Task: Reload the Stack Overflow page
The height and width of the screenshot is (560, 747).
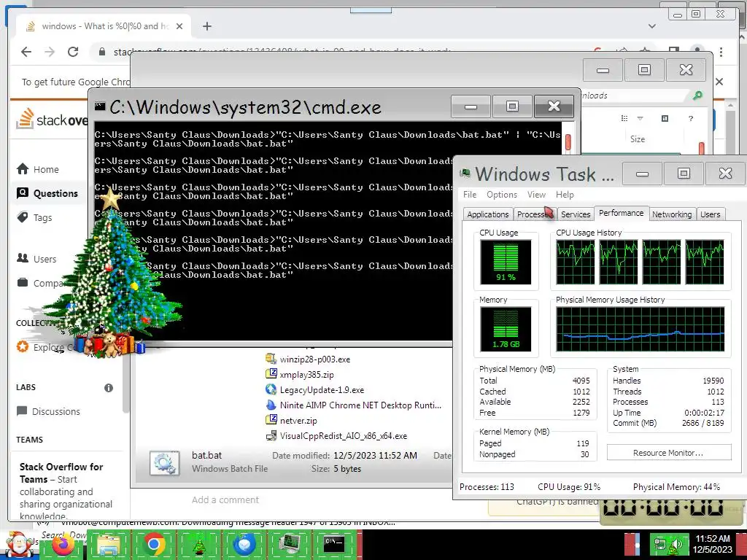Action: (x=73, y=52)
